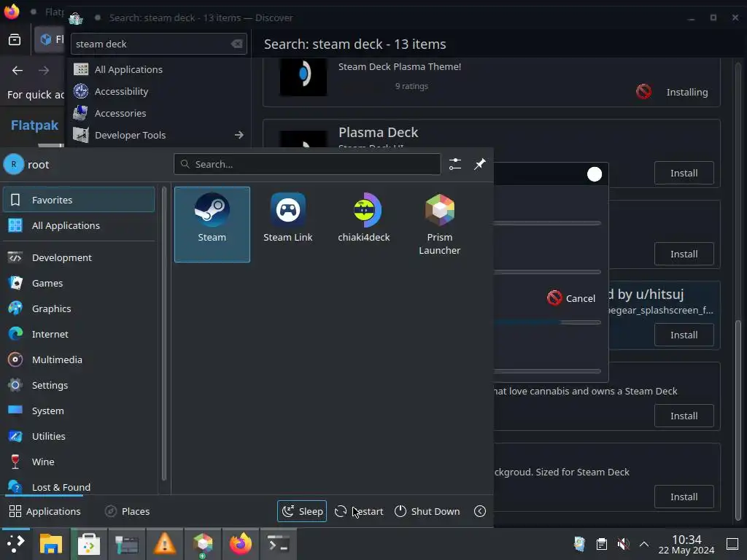Select Accessibility in Discover sidebar
This screenshot has height=560, width=747.
(x=158, y=91)
